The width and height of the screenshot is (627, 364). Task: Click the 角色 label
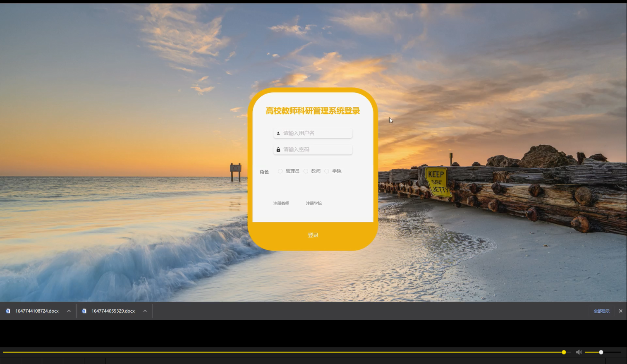click(264, 172)
